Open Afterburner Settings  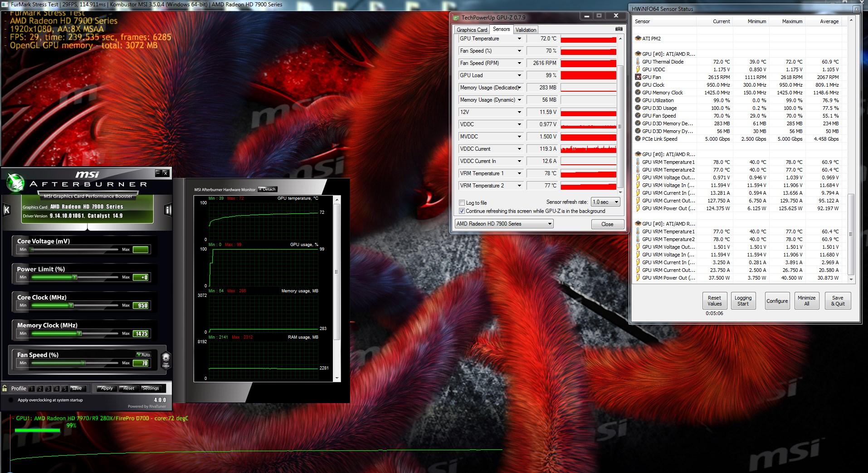click(151, 388)
